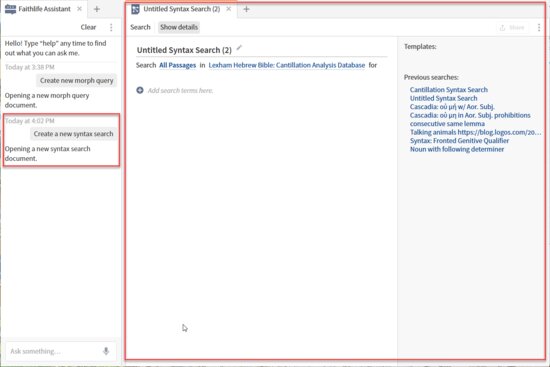Image resolution: width=550 pixels, height=367 pixels.
Task: Open the syntax search panel kebab menu
Action: pos(539,27)
